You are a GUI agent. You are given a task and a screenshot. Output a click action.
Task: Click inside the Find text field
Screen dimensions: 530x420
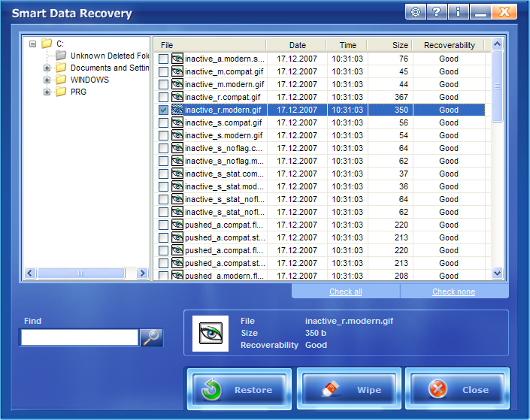tap(79, 338)
